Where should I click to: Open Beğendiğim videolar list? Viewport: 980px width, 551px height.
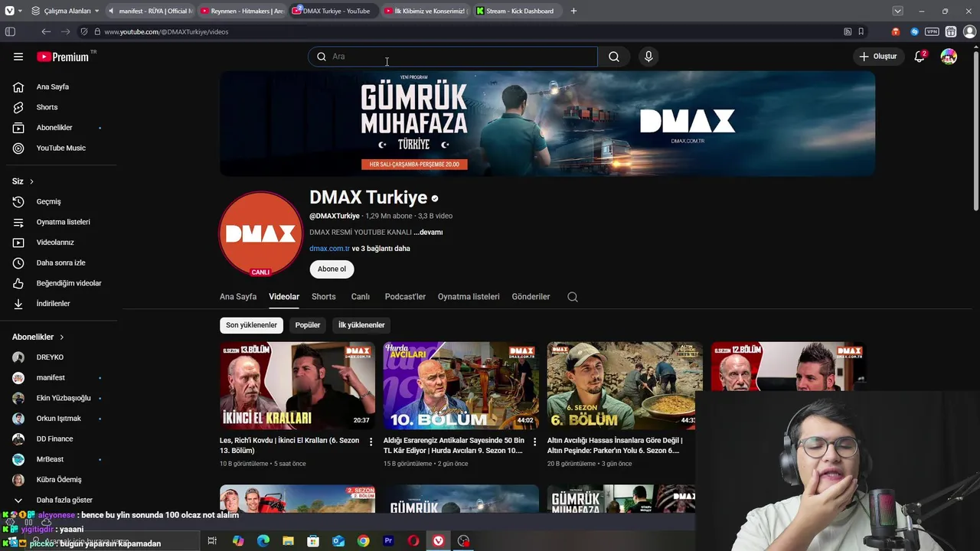58,283
